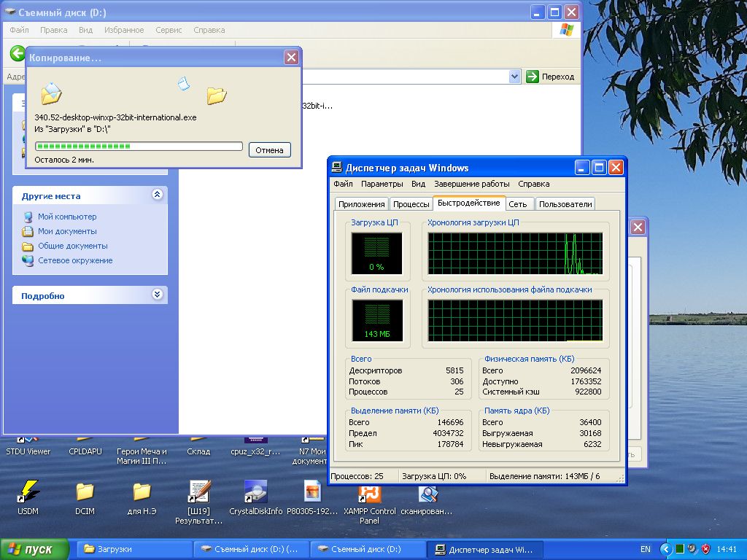Expand the Подробно panel
Image resolution: width=747 pixels, height=560 pixels.
(157, 295)
